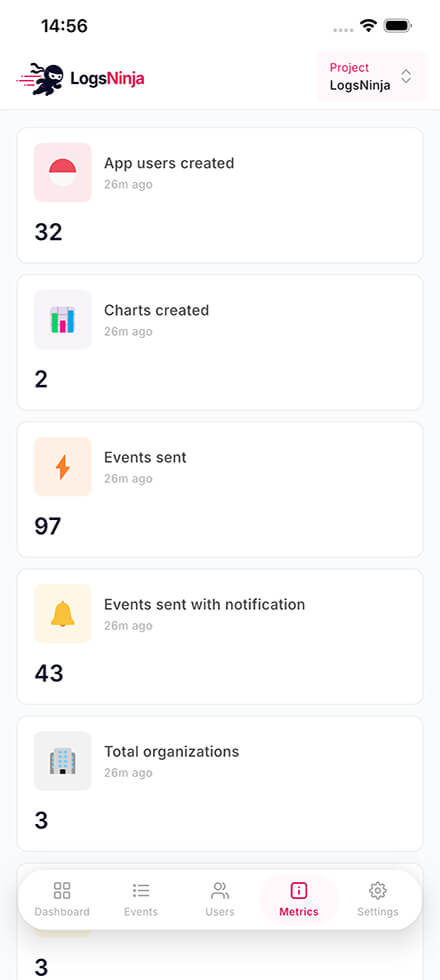Screen dimensions: 440x980
Task: Open Settings from the bottom navigation
Action: 378,899
